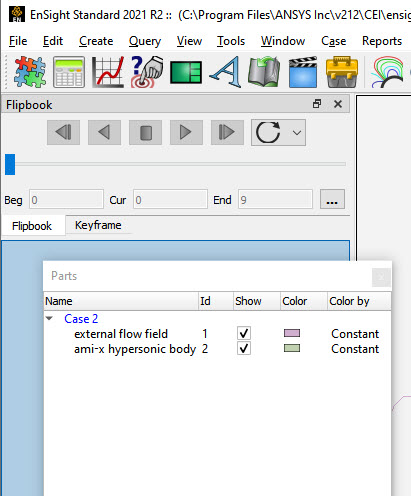Select the external flow field part
411x496 pixels.
121,334
